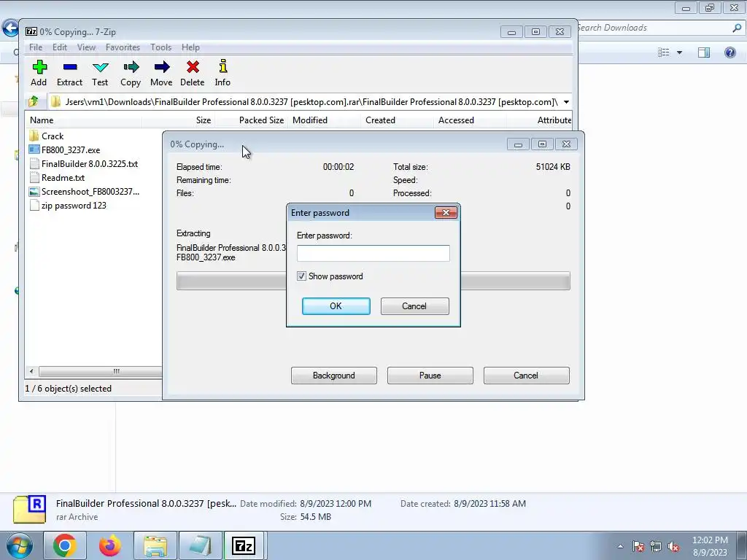Click the Explorer help icon
747x560 pixels.
click(x=729, y=52)
